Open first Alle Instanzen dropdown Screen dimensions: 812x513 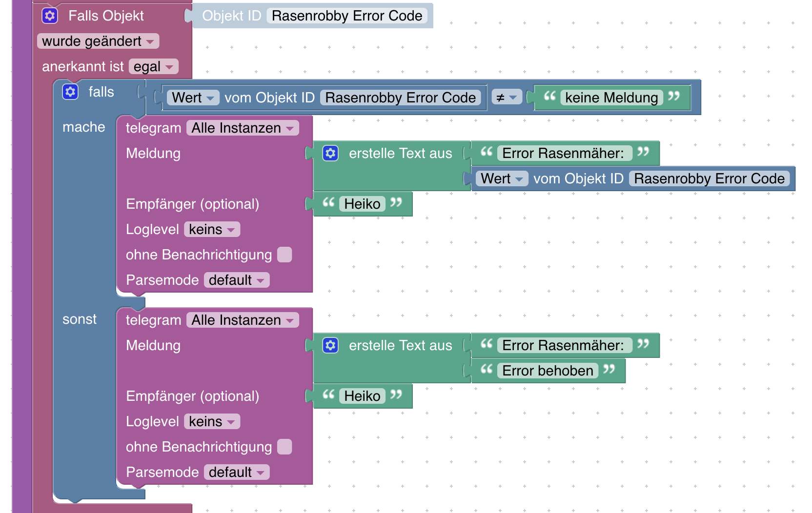tap(242, 128)
